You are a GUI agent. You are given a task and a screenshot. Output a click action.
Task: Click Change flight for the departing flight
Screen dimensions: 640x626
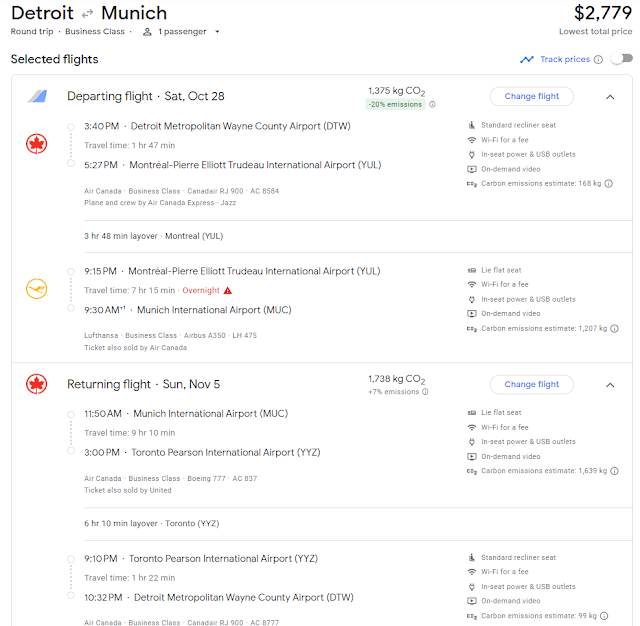[531, 96]
